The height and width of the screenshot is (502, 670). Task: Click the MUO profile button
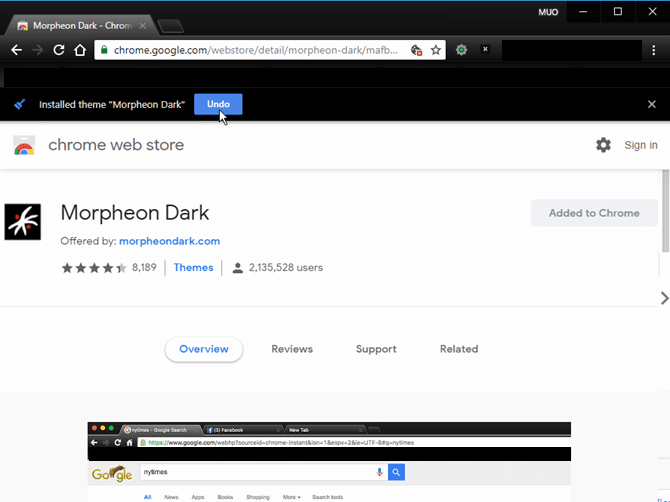pos(548,12)
